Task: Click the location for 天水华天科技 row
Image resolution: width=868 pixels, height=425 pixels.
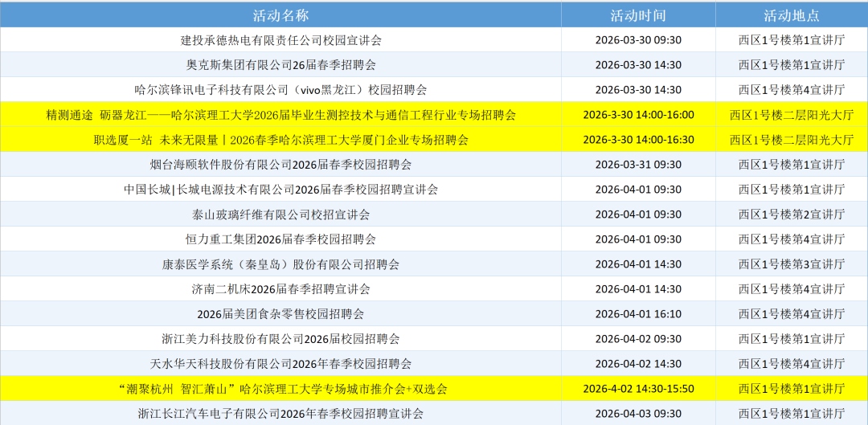Action: point(792,364)
